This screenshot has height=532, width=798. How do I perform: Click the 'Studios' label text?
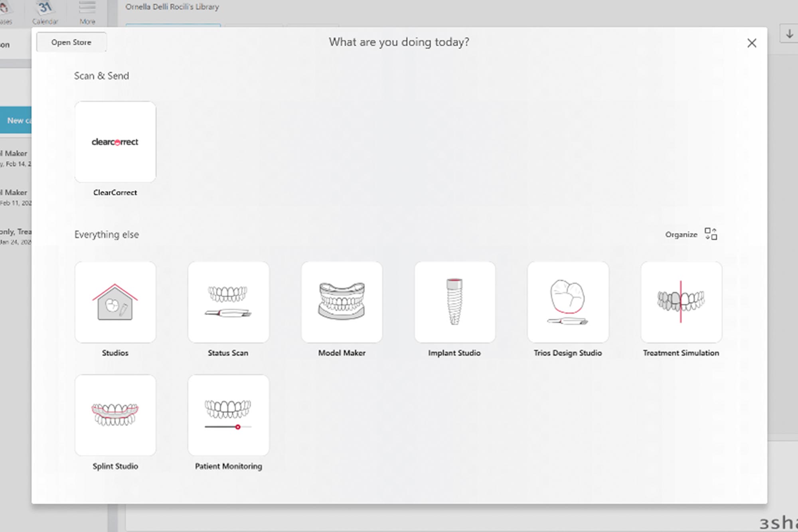[115, 353]
